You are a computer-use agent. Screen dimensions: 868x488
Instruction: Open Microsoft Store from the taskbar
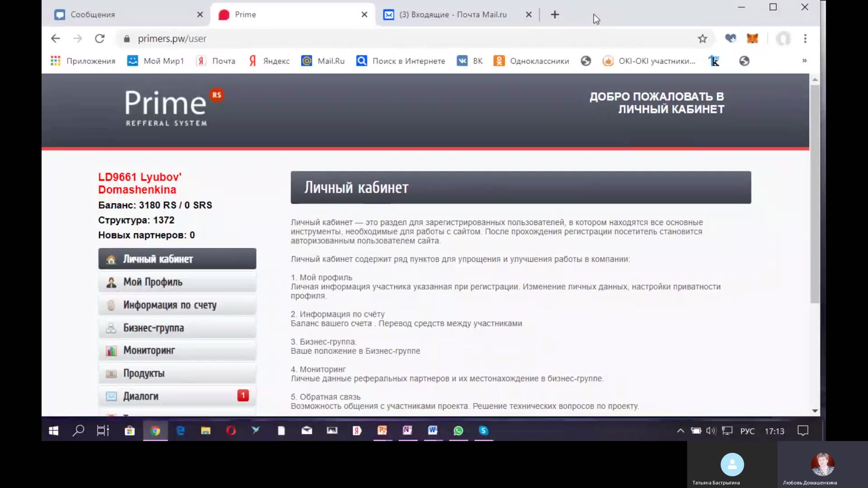click(129, 430)
